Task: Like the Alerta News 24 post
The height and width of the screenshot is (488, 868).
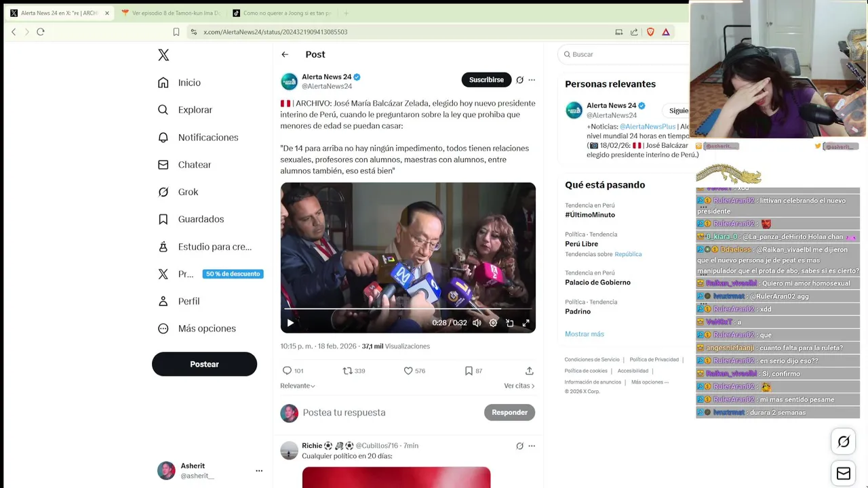Action: [x=408, y=371]
